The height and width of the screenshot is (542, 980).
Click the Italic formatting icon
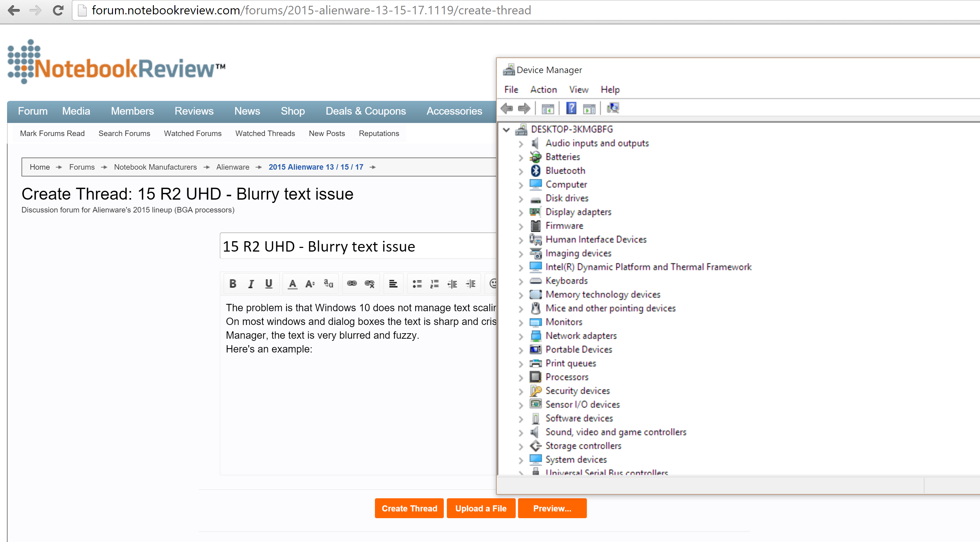point(250,283)
